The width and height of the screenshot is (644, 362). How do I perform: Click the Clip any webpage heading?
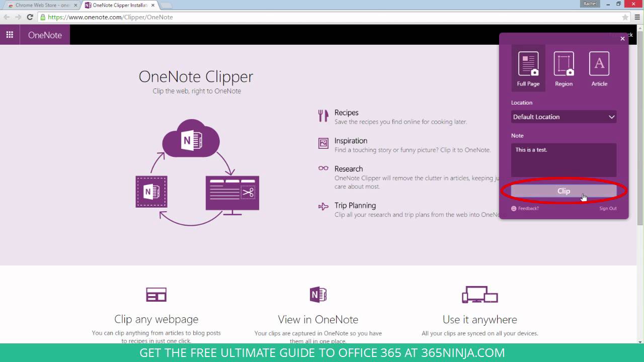coord(156,319)
